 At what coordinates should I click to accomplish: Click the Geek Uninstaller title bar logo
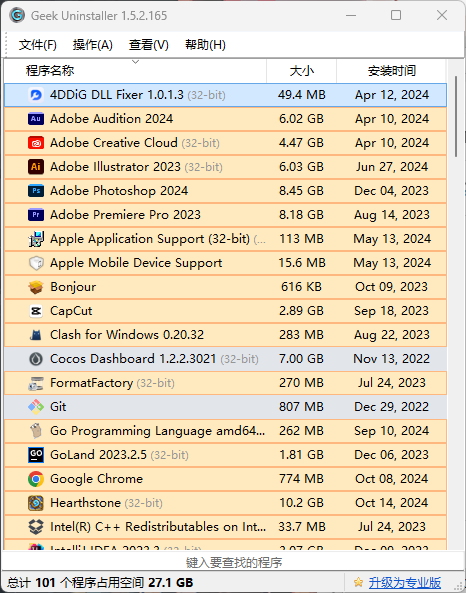pyautogui.click(x=17, y=16)
